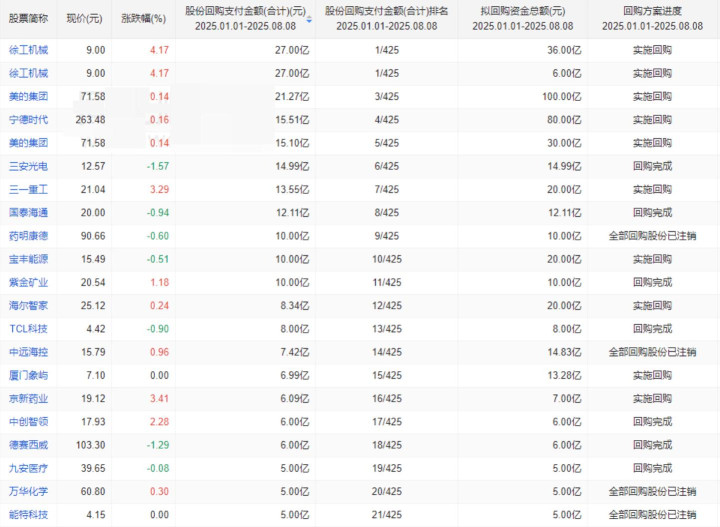720x527 pixels.
Task: Select the planned total 30.00亿
Action: tap(564, 143)
